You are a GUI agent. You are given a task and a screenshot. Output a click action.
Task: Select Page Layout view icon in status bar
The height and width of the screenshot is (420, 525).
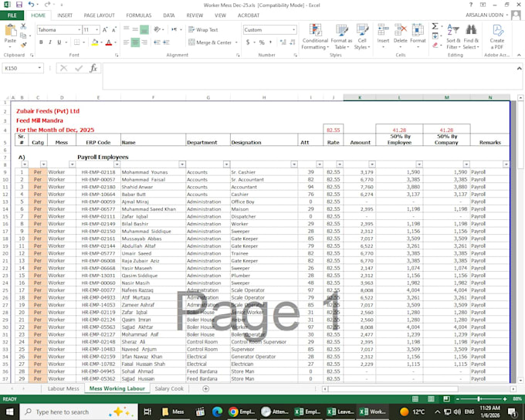(431, 399)
